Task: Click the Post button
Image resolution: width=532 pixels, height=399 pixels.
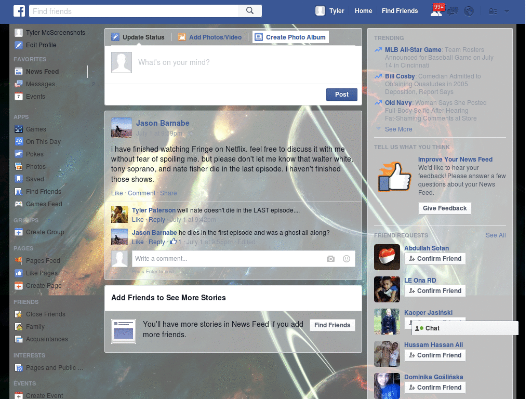Action: (x=342, y=95)
